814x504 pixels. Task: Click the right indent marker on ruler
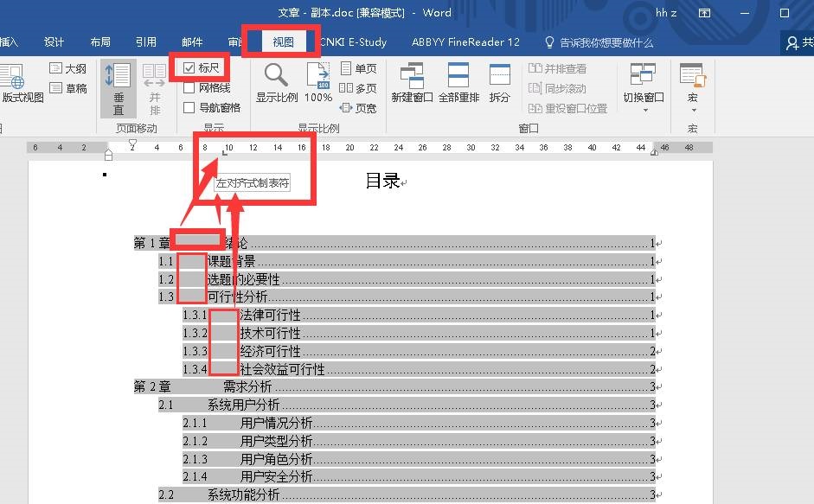click(654, 151)
